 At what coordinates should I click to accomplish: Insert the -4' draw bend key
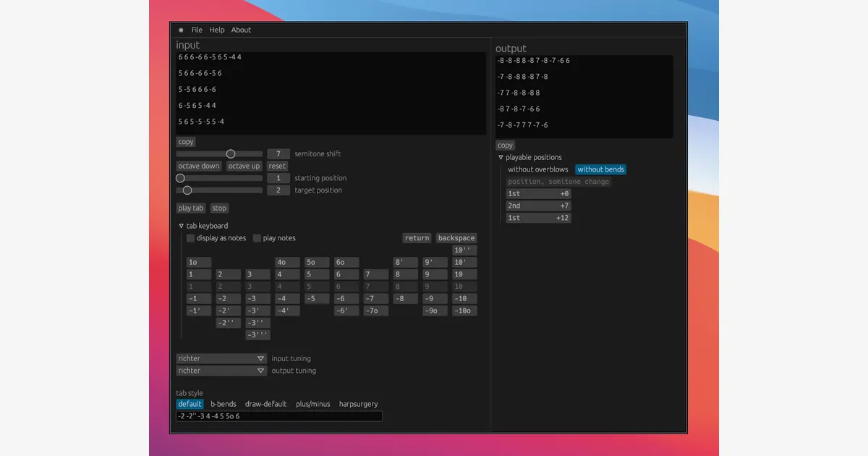pyautogui.click(x=287, y=311)
